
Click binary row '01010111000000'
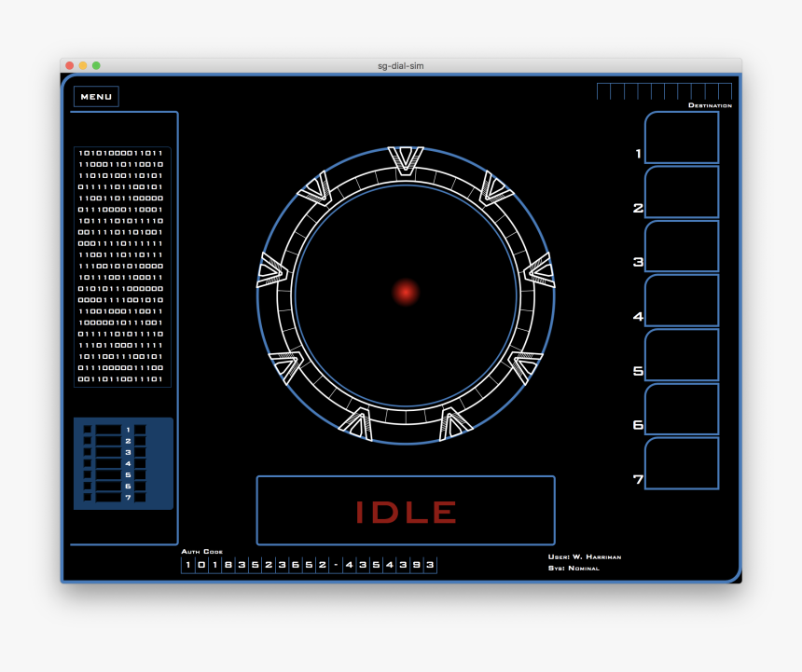coord(120,288)
